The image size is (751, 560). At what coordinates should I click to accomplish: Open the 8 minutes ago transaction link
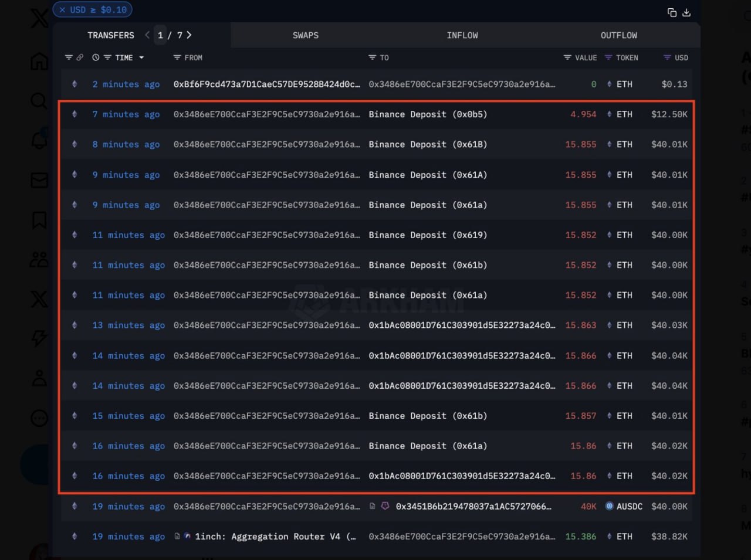coord(126,144)
